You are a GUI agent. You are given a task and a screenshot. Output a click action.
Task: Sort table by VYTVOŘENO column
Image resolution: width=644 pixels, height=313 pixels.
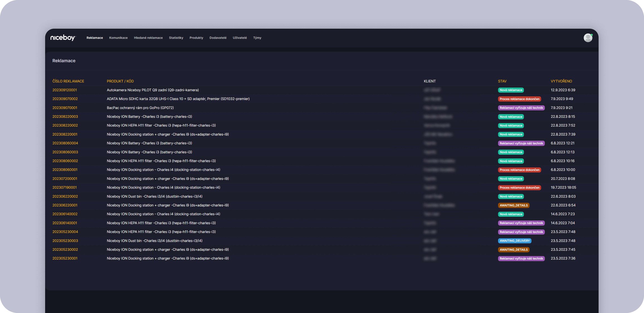click(x=561, y=81)
